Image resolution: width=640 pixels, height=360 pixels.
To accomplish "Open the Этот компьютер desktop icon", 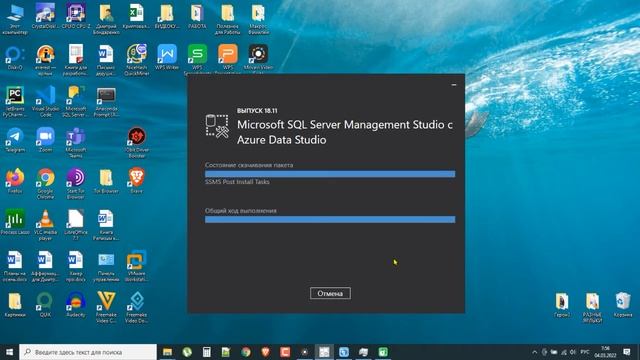I will click(15, 19).
